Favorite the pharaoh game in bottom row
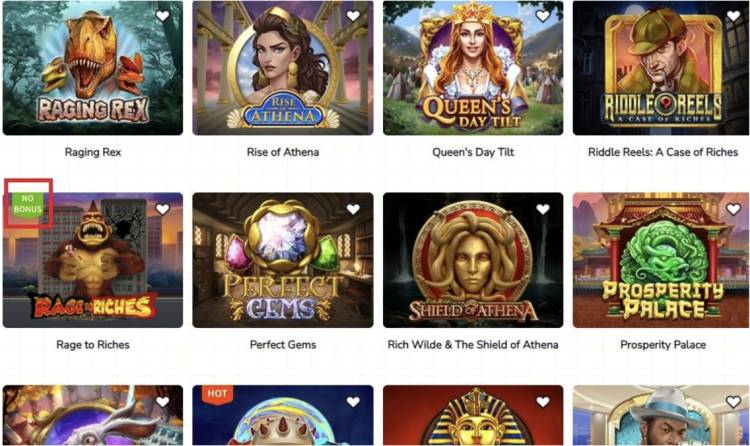Screen dimensions: 750x446 (542, 402)
